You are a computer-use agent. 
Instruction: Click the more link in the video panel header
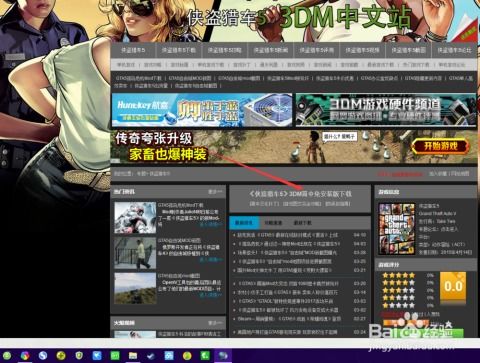tap(215, 323)
